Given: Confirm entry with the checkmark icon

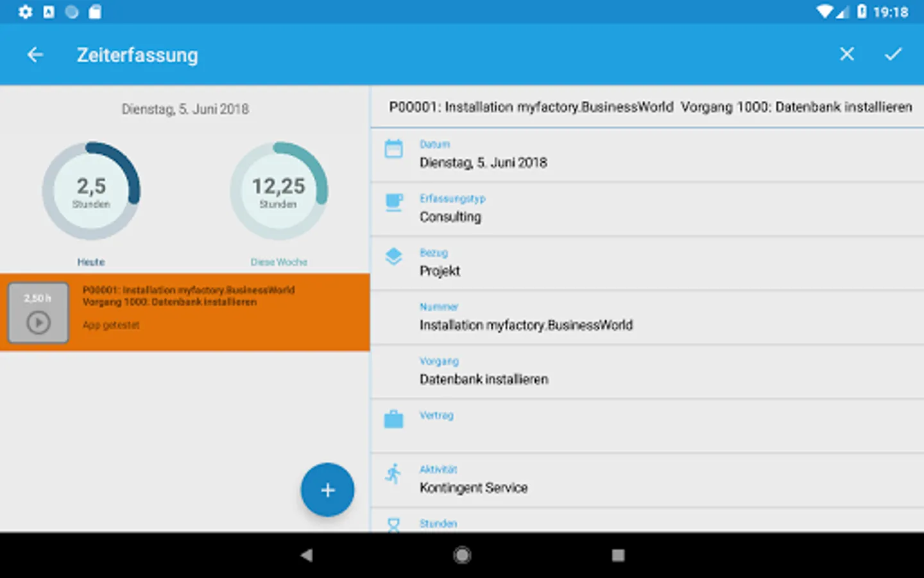Looking at the screenshot, I should (893, 55).
